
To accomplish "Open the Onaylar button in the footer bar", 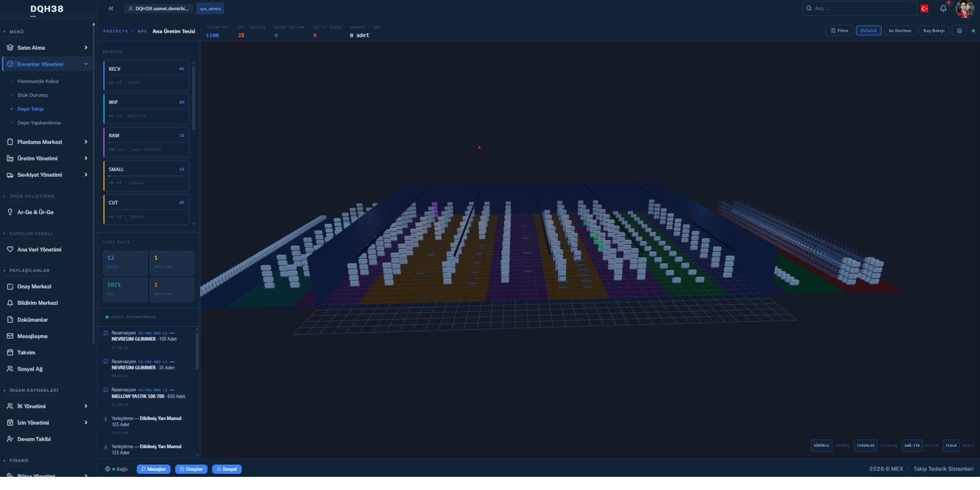I will tap(191, 469).
